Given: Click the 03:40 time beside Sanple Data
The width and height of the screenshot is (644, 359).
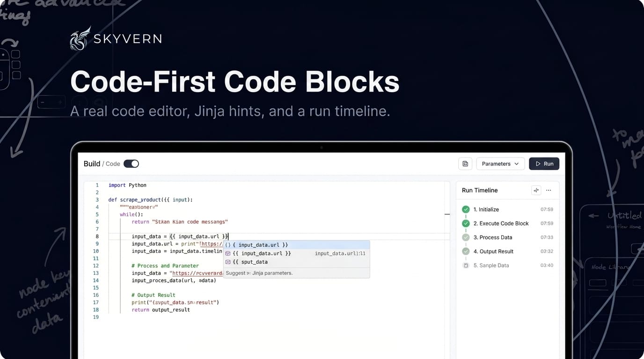Looking at the screenshot, I should 547,266.
